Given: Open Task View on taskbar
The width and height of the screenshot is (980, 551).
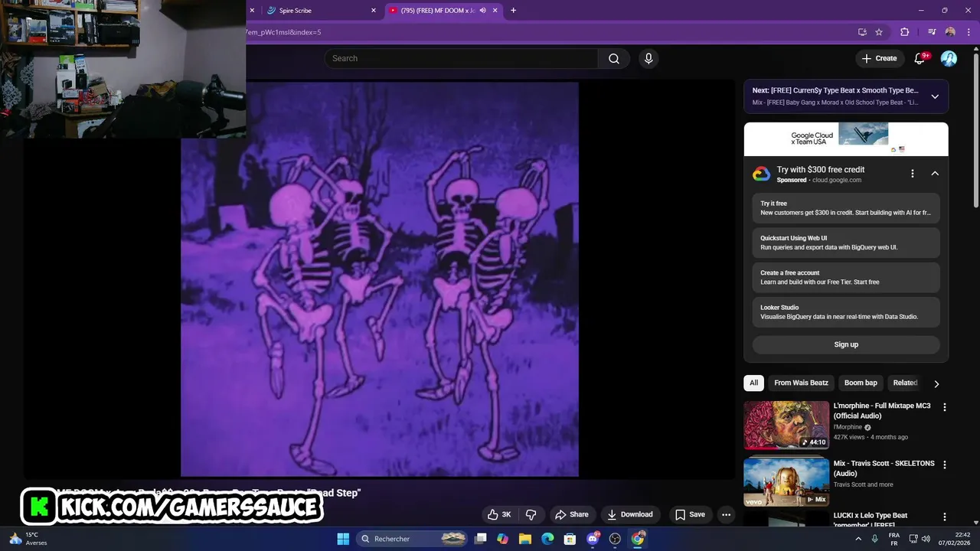Looking at the screenshot, I should (x=481, y=539).
